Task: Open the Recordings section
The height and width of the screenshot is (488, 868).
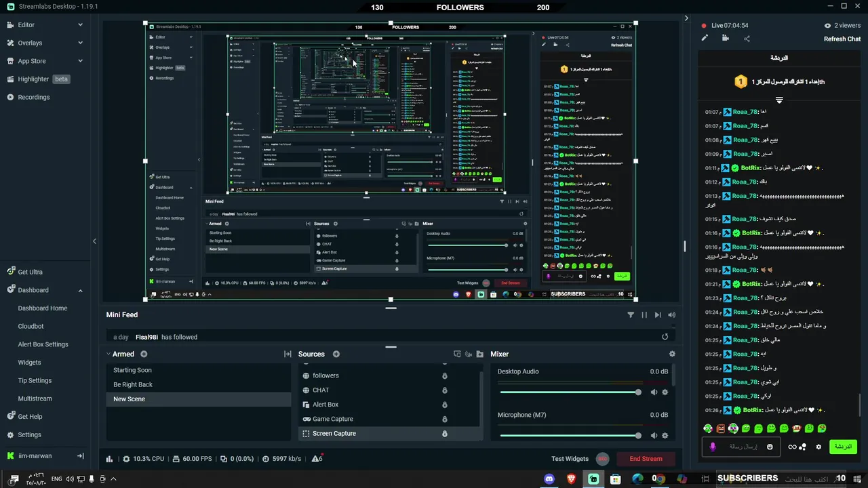Action: (33, 97)
